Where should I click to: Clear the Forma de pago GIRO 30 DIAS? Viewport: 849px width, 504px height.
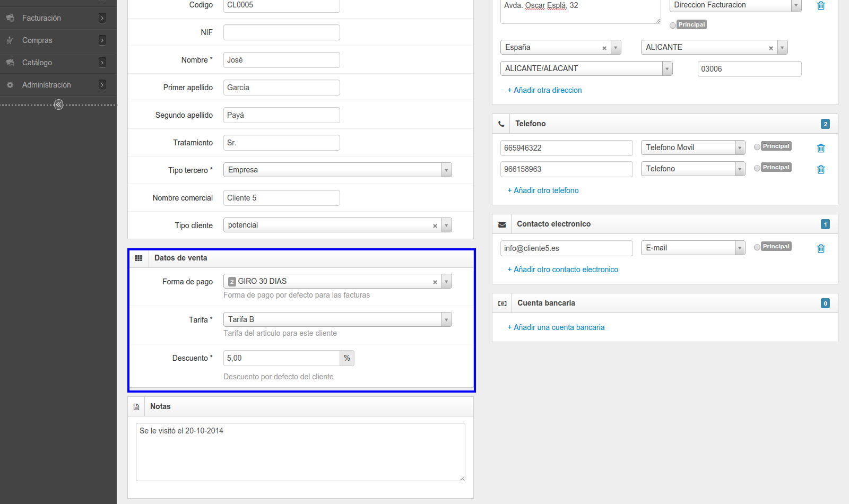(435, 282)
